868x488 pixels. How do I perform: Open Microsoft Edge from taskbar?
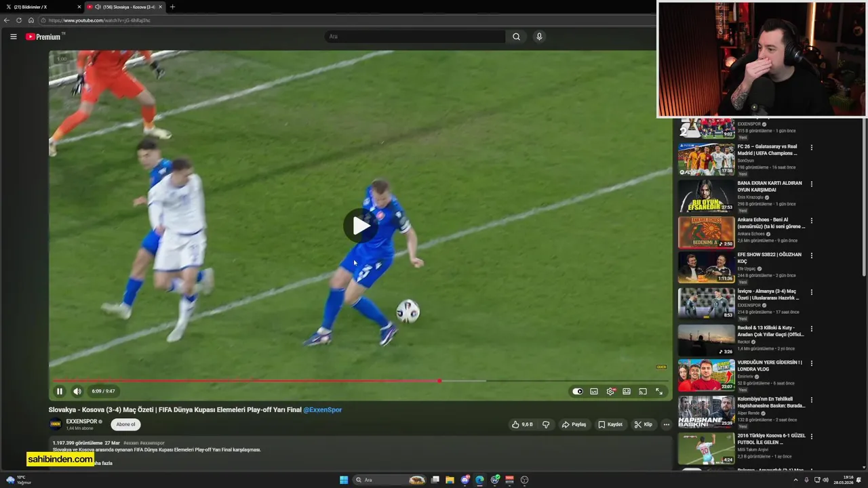[479, 480]
